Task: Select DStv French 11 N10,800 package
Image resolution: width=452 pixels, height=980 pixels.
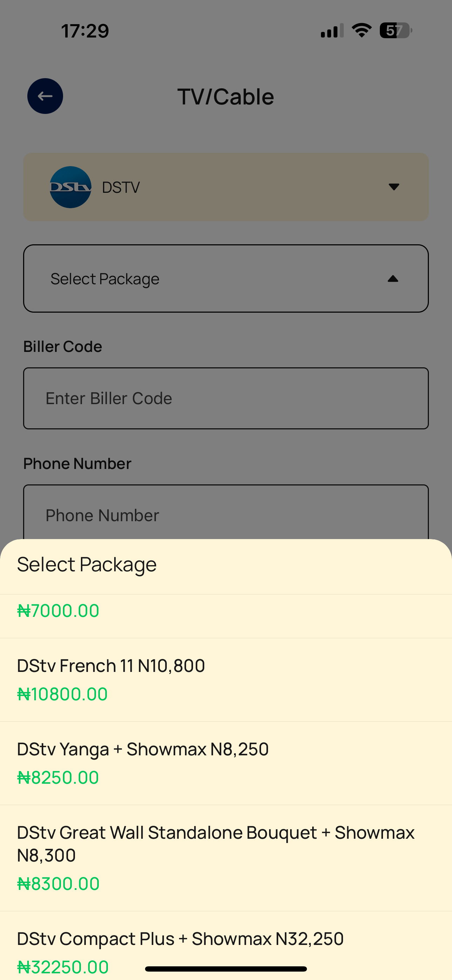Action: point(226,680)
